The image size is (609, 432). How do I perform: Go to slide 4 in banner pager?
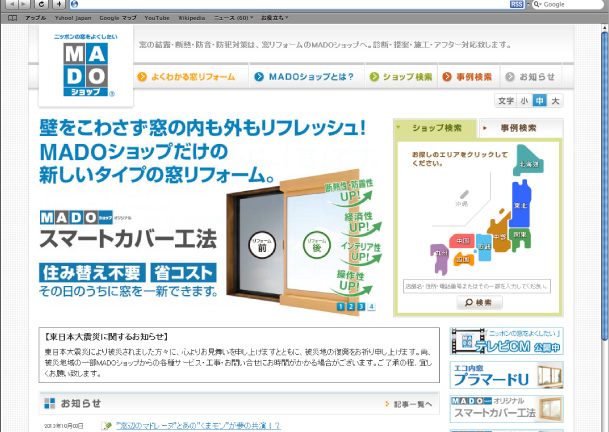point(372,306)
